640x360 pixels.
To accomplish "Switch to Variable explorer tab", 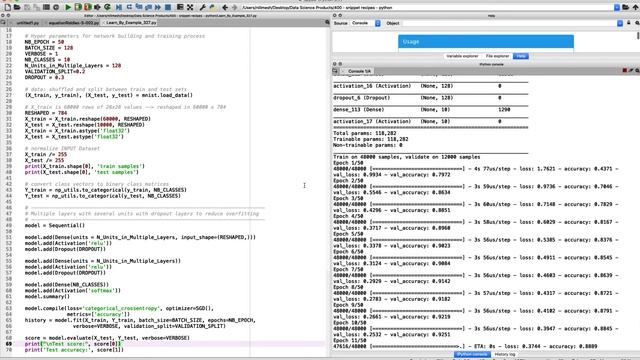I will point(462,56).
